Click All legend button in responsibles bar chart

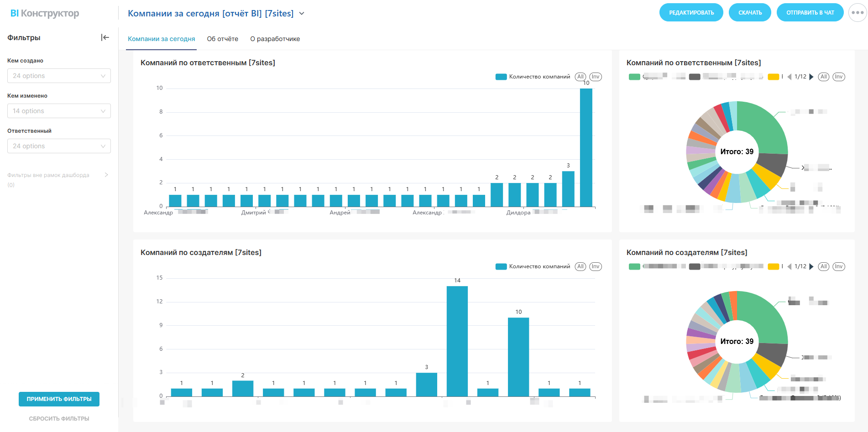click(580, 77)
